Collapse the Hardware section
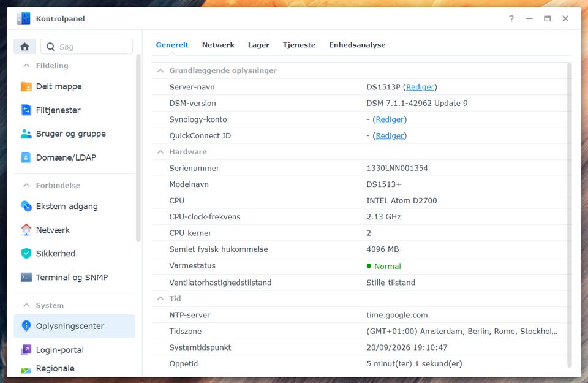 click(x=160, y=151)
